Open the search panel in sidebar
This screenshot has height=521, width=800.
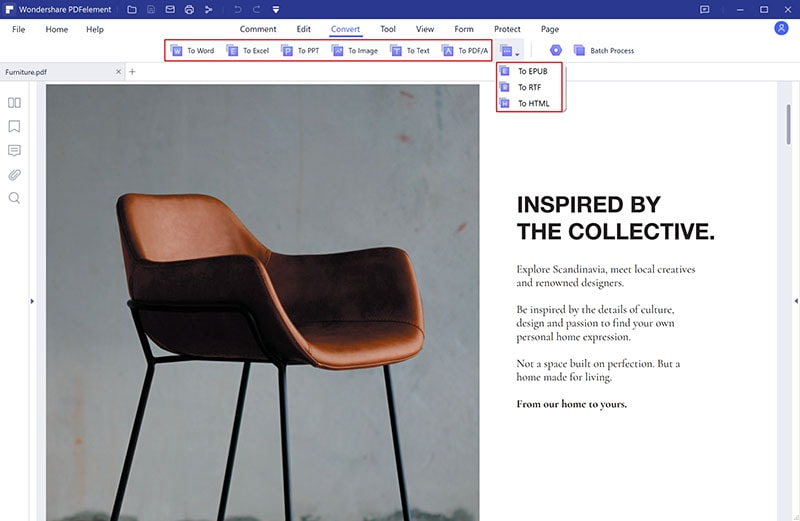pos(14,198)
